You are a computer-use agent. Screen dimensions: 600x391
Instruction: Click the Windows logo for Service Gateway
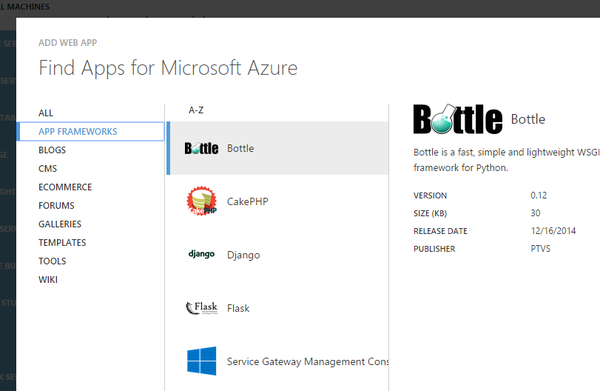point(202,361)
